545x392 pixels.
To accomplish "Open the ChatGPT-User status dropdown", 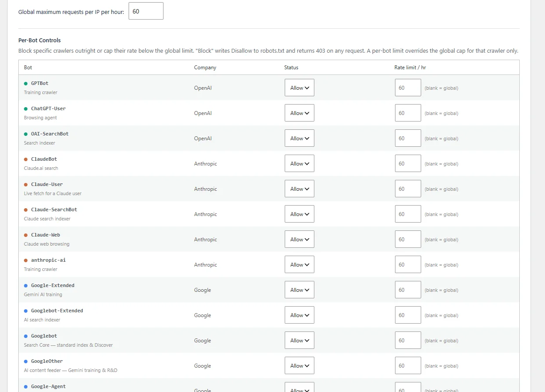I will click(299, 113).
